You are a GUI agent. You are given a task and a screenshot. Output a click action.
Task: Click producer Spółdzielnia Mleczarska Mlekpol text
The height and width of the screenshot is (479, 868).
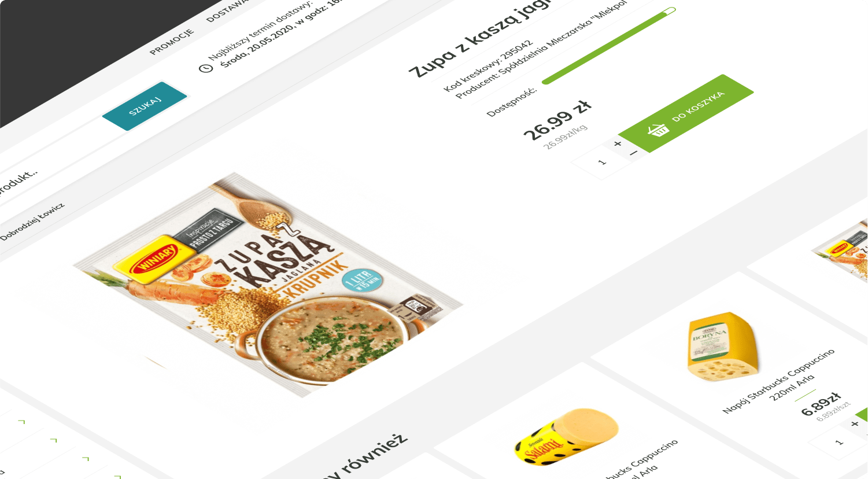pyautogui.click(x=541, y=50)
